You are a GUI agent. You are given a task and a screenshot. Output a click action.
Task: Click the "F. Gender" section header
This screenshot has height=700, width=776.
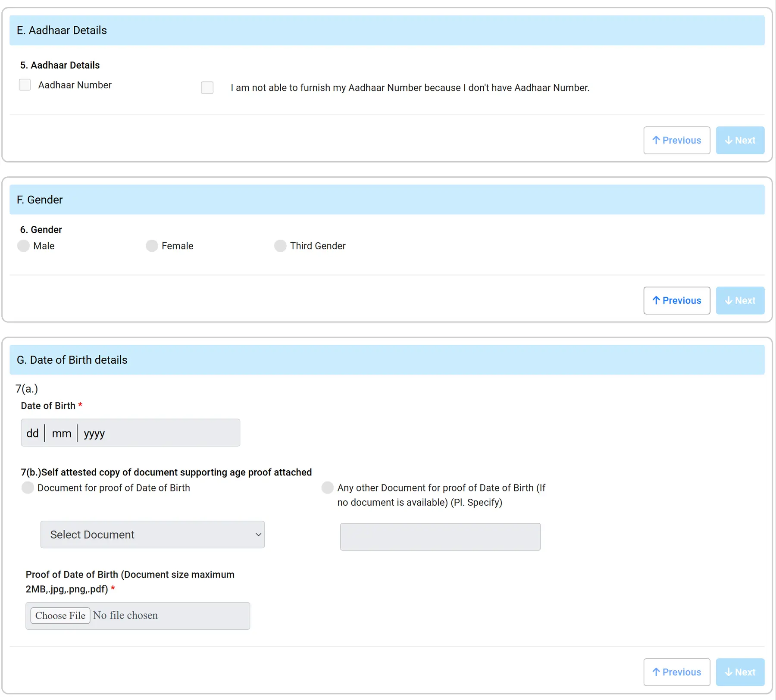387,200
